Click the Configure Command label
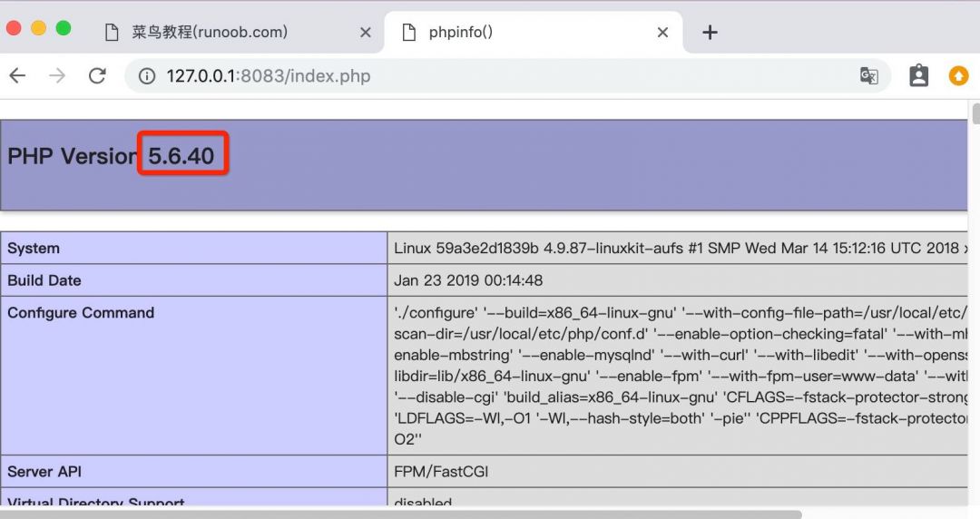This screenshot has height=519, width=980. pyautogui.click(x=81, y=313)
